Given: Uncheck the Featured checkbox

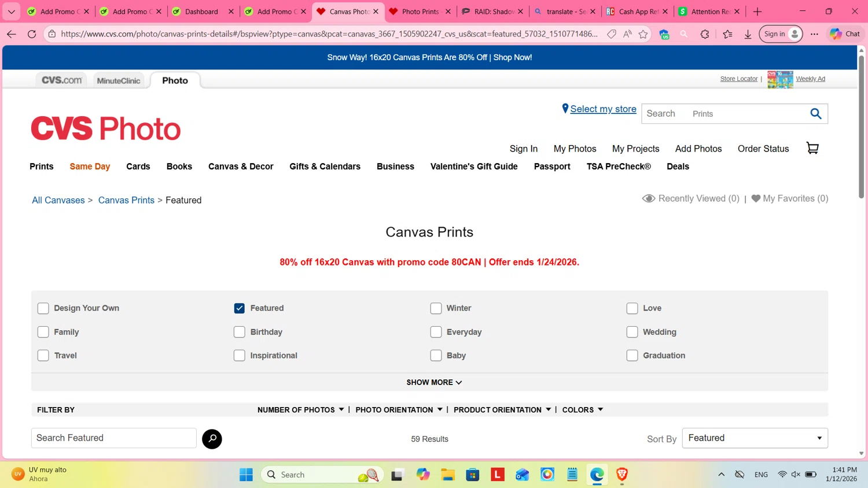Looking at the screenshot, I should (x=239, y=308).
